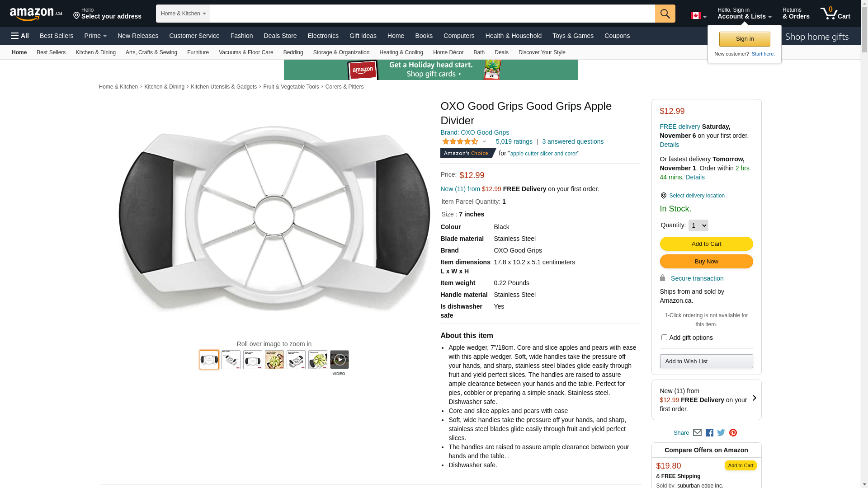868x488 pixels.
Task: Open the Deals Store nav item
Action: point(280,36)
